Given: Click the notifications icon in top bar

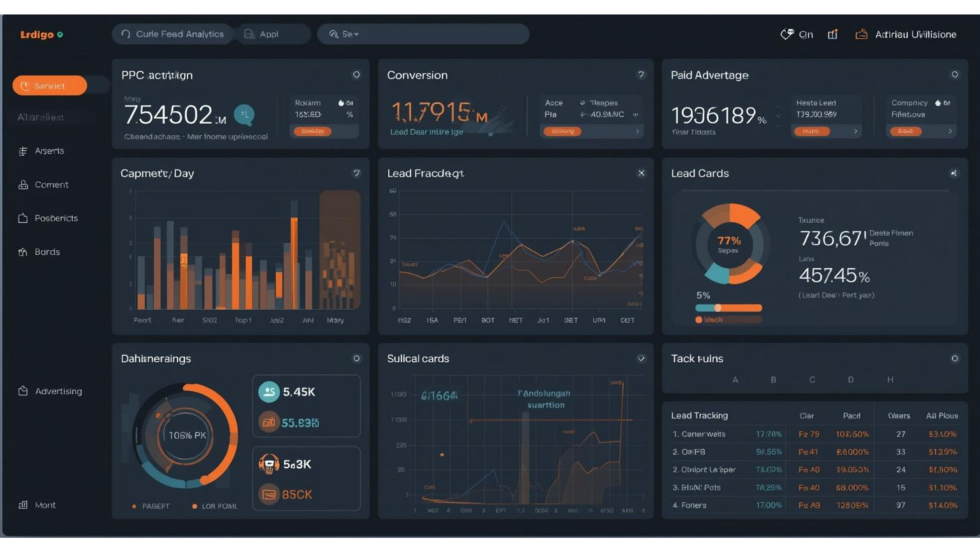Looking at the screenshot, I should pyautogui.click(x=786, y=33).
